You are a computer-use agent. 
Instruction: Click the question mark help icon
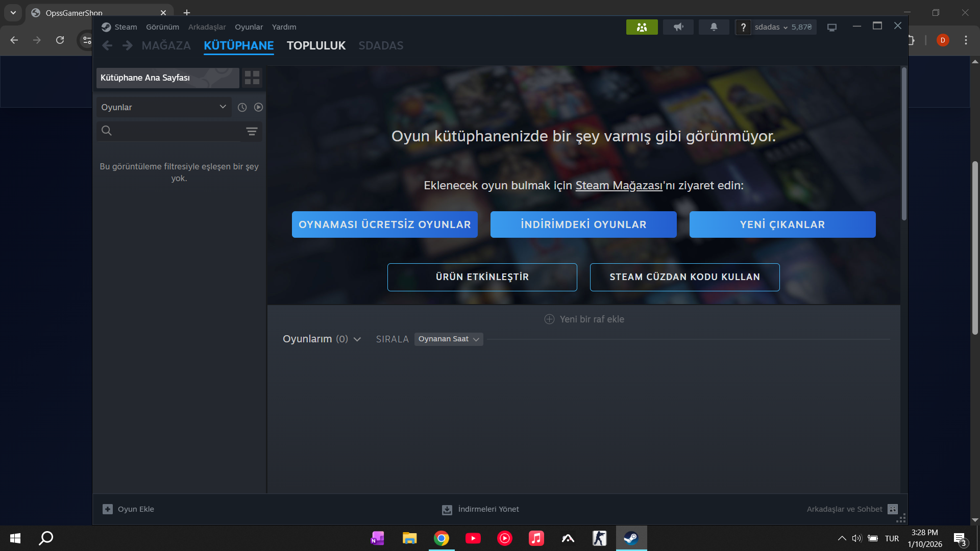coord(743,27)
